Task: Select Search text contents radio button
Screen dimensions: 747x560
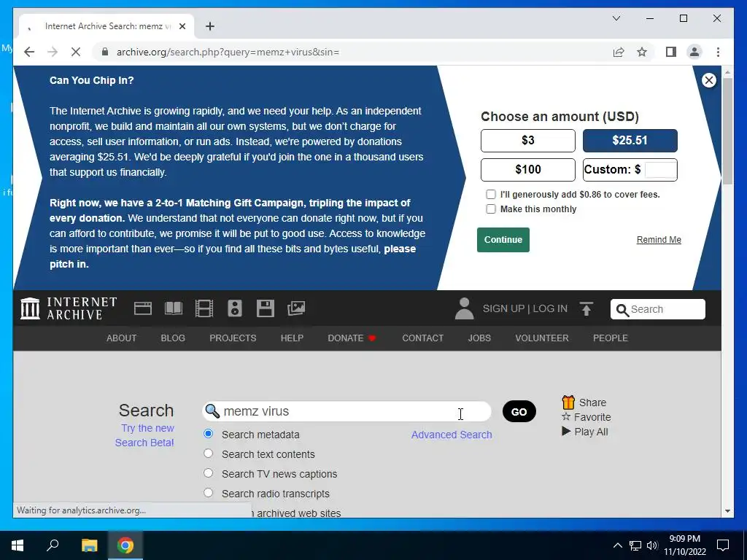Action: pos(208,454)
